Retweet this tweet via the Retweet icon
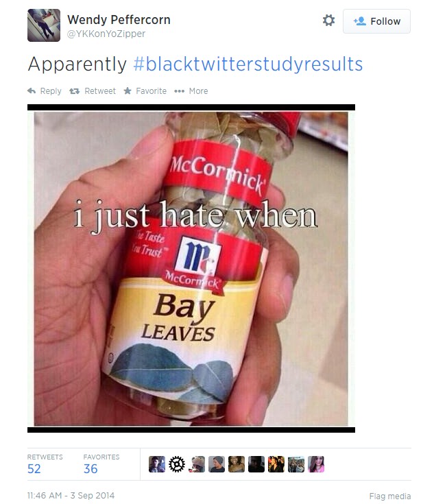The height and width of the screenshot is (504, 434). 74,91
